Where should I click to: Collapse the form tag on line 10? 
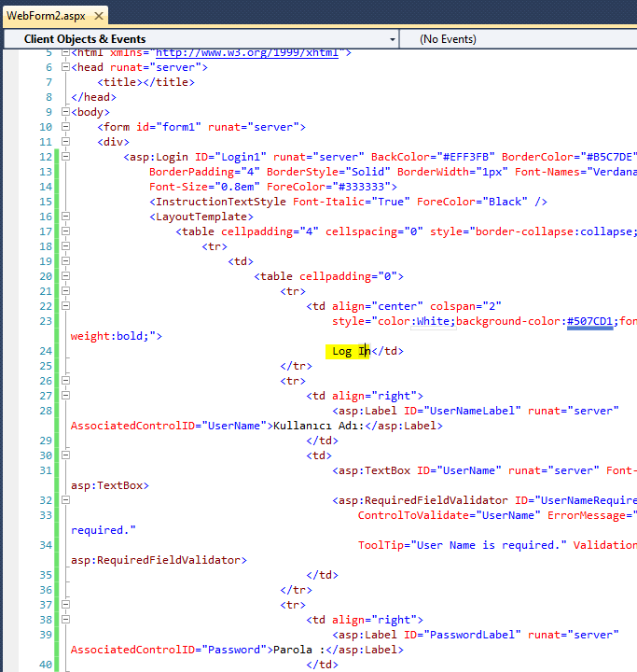[x=65, y=126]
